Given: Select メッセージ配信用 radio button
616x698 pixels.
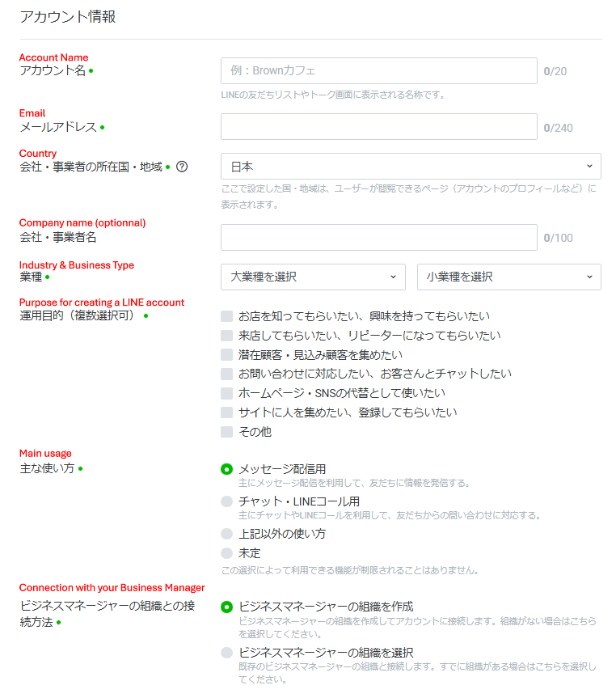Looking at the screenshot, I should coord(227,469).
